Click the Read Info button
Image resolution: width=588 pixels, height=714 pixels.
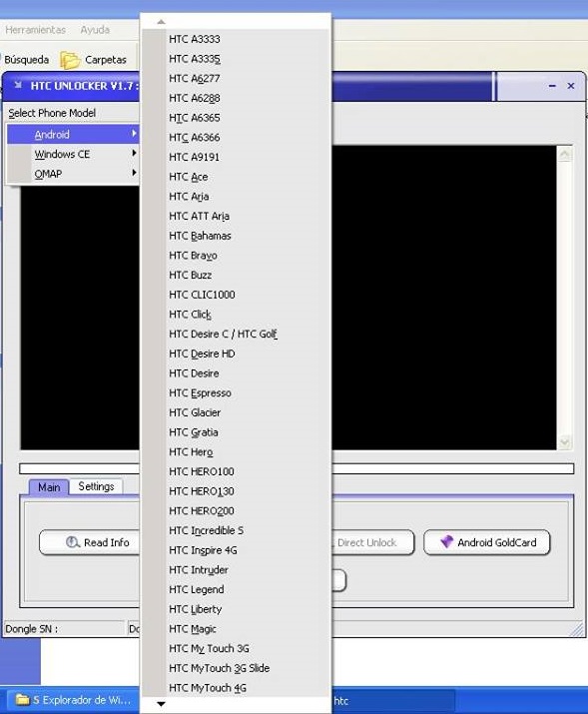(x=90, y=542)
